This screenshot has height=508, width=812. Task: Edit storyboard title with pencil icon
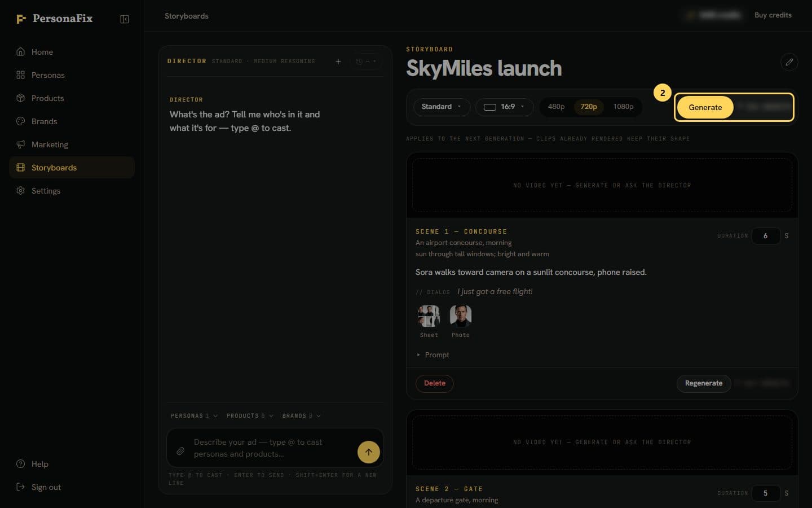[x=789, y=62]
